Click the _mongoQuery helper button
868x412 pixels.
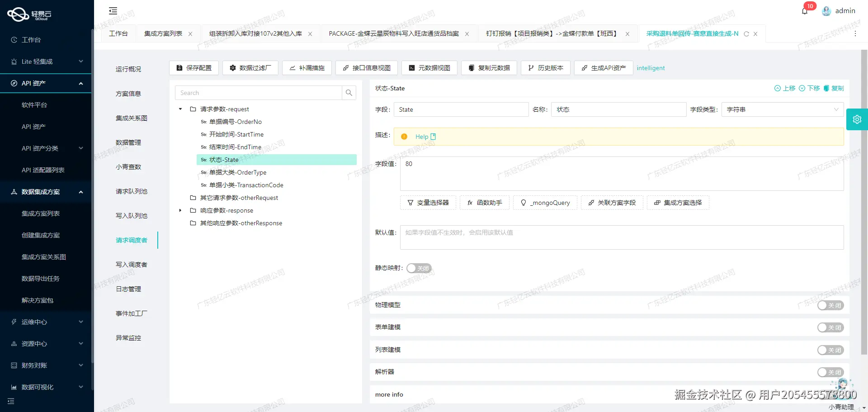(545, 202)
